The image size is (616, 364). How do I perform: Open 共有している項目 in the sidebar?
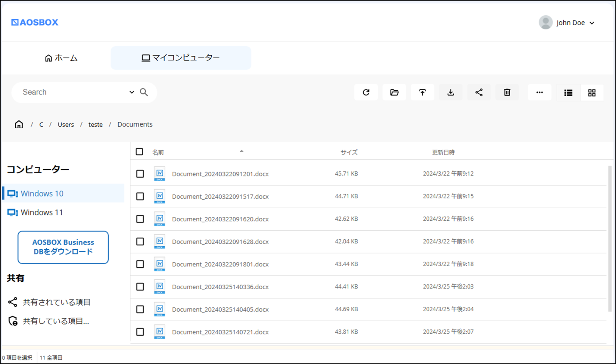click(48, 321)
